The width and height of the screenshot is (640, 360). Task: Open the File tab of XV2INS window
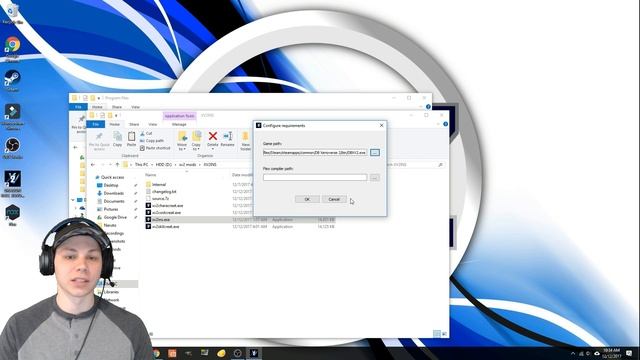pyautogui.click(x=96, y=124)
